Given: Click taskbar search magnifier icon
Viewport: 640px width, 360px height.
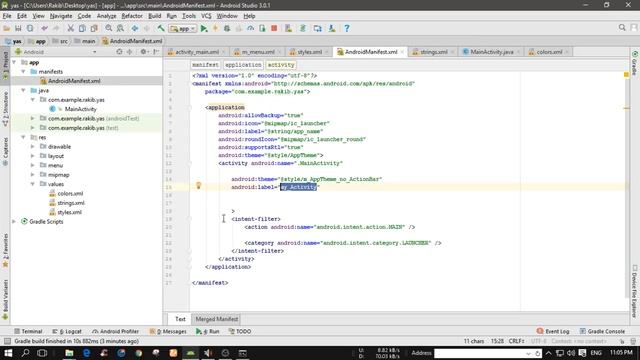Looking at the screenshot, I should [x=25, y=353].
